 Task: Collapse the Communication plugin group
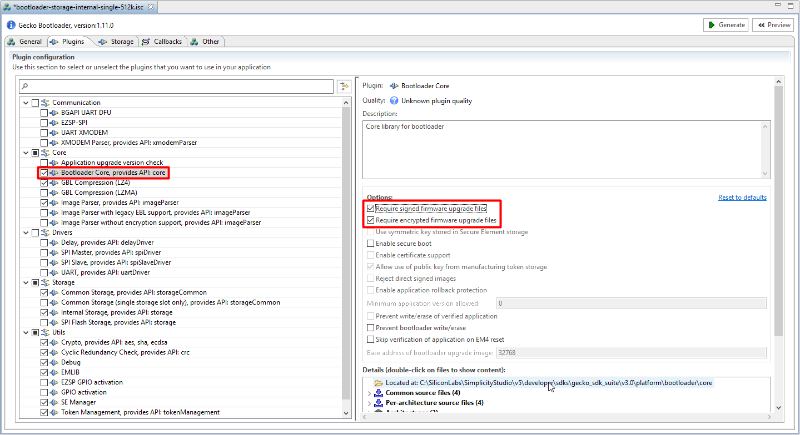tap(26, 103)
